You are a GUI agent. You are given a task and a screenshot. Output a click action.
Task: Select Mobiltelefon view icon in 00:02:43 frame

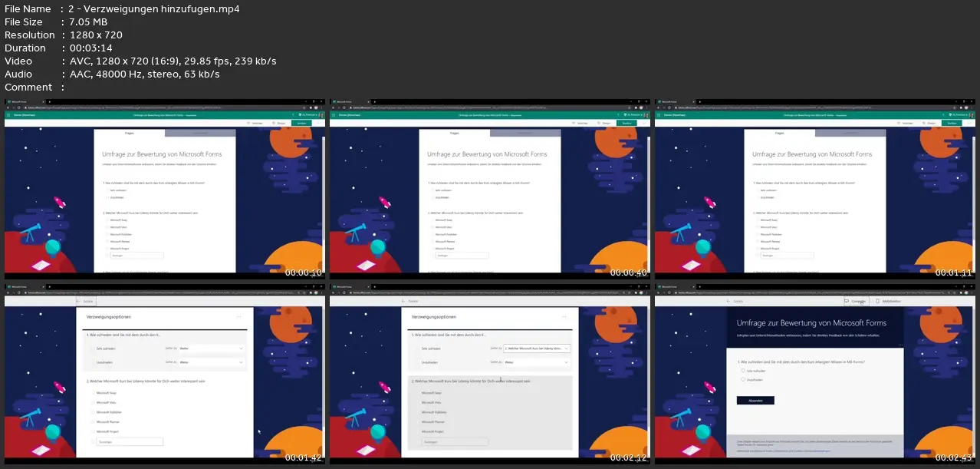click(877, 301)
